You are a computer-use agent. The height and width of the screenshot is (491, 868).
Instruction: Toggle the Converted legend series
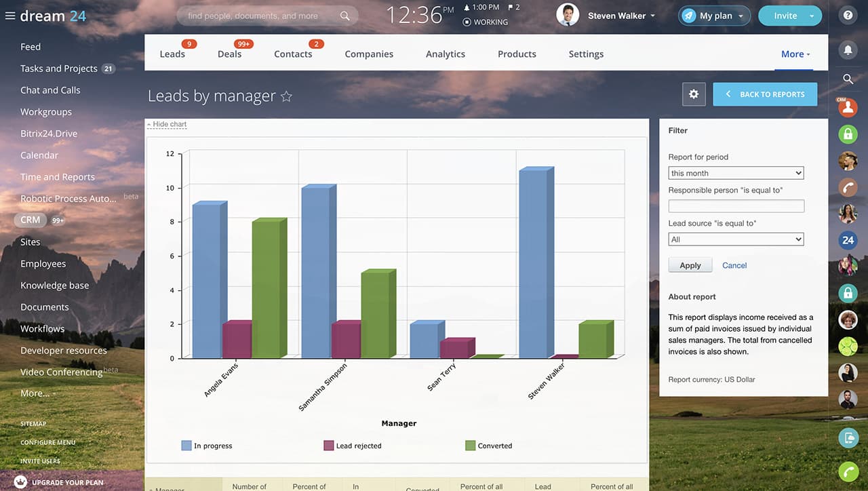[x=488, y=446]
